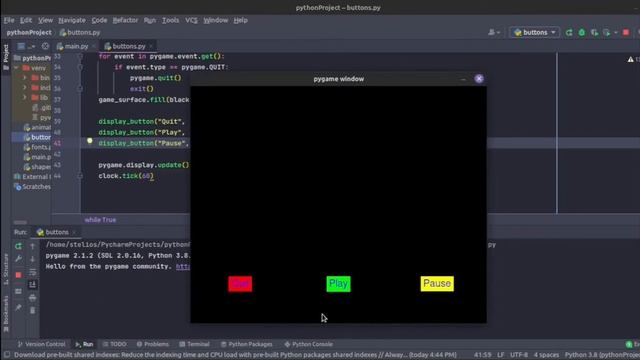The image size is (640, 360).
Task: Stop the program via red toolbar square
Action: point(626,32)
